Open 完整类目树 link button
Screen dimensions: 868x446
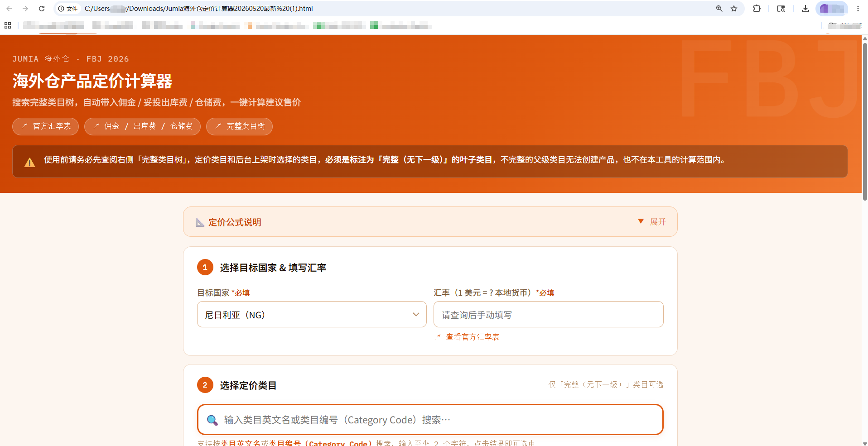coord(239,126)
